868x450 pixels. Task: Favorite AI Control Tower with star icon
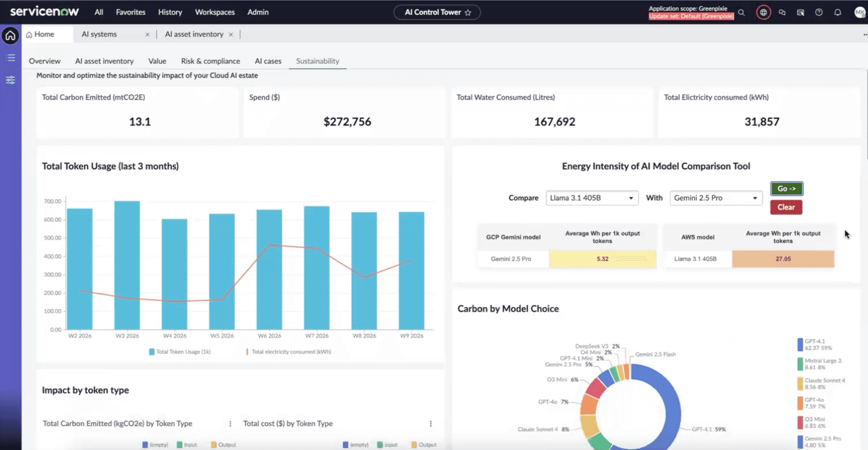click(468, 12)
